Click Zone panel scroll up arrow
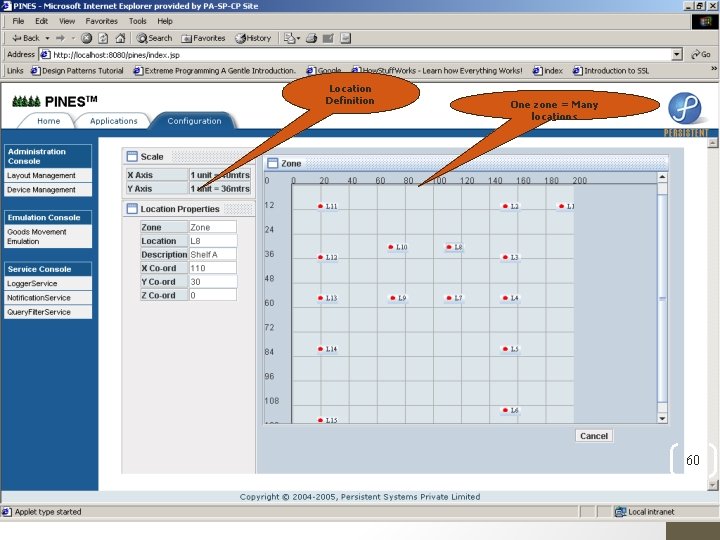Viewport: 720px width, 540px height. 662,177
